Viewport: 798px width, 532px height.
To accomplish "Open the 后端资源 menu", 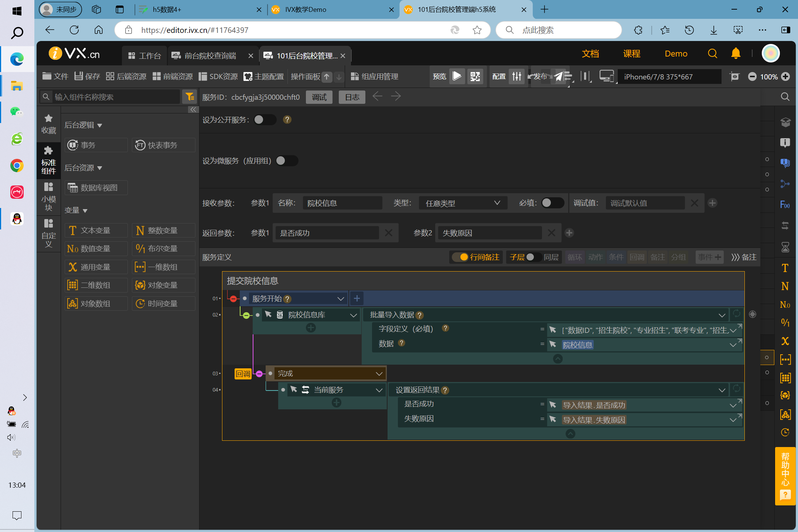I will click(x=126, y=76).
